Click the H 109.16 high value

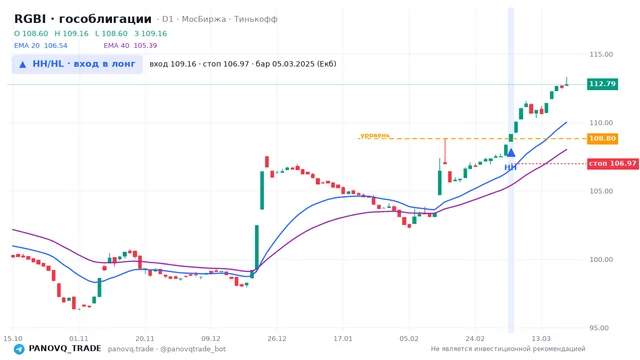coord(71,33)
